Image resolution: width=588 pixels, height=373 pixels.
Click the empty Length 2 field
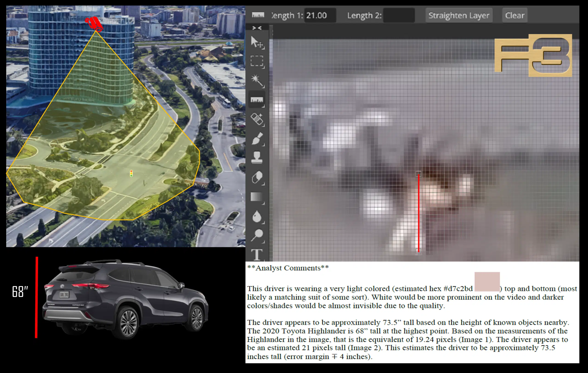coord(399,15)
